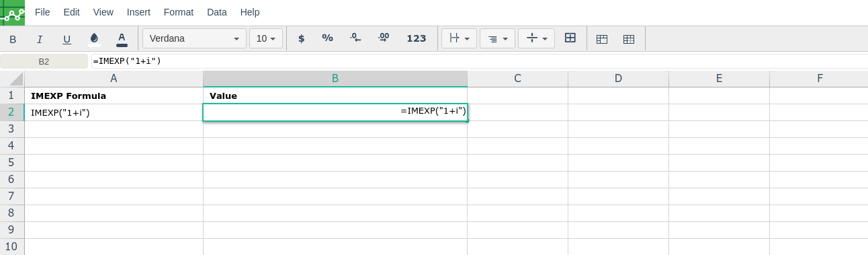Select row 7 header

click(12, 196)
